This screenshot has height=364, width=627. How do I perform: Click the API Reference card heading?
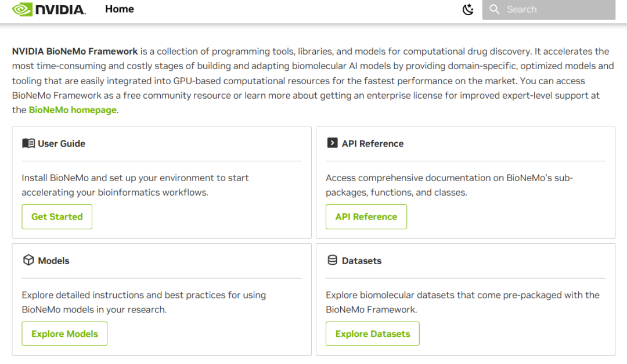373,143
